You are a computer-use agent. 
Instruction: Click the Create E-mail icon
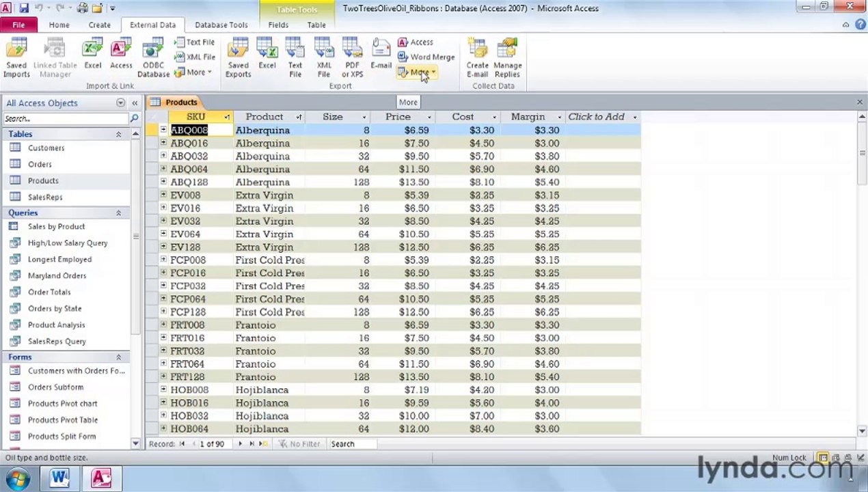[477, 59]
